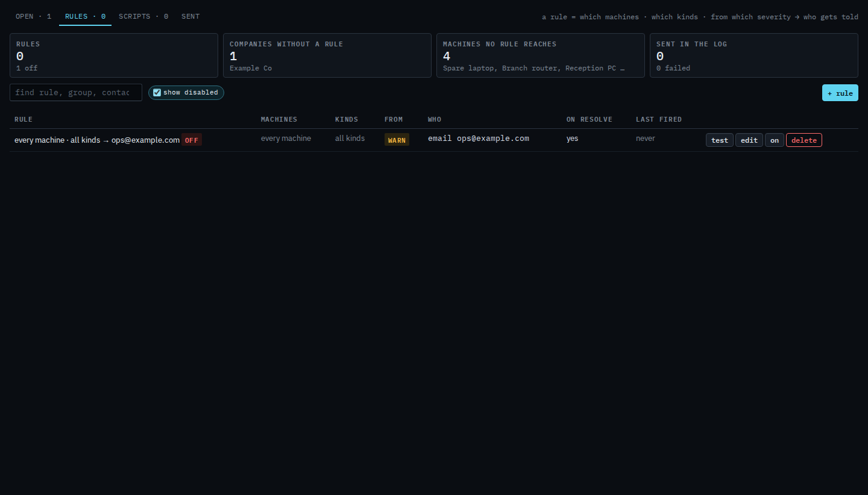Click 'every machine' in Machines column
Image resolution: width=868 pixels, height=495 pixels.
[x=286, y=139]
